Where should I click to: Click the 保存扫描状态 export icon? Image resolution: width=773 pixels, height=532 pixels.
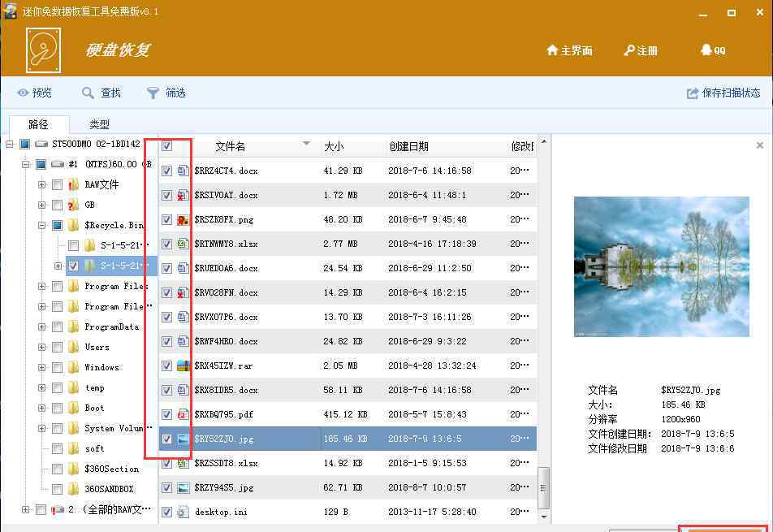(693, 93)
